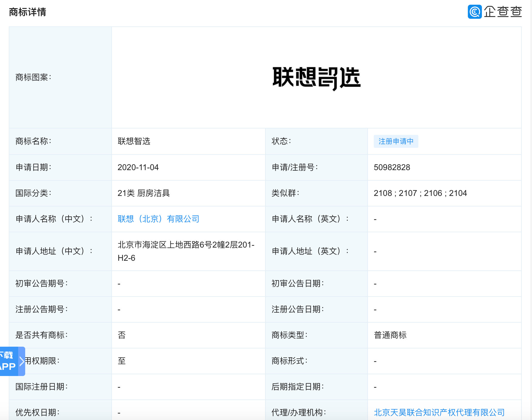Screen dimensions: 532x420
Task: Click the 申请人名称（中文） label
Action: (x=54, y=219)
